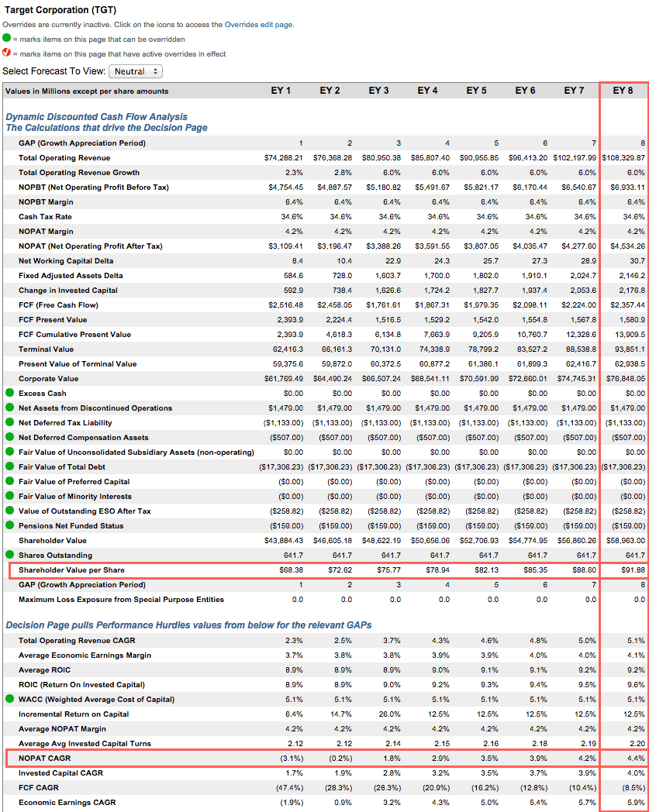Click override icon for Pensions Net Funded Status
This screenshot has width=649, height=812.
click(10, 525)
